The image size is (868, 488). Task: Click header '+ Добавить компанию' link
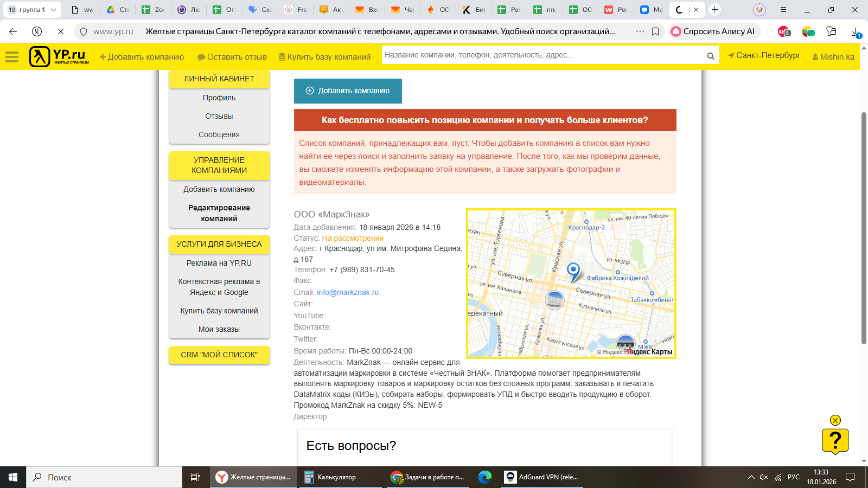point(142,57)
